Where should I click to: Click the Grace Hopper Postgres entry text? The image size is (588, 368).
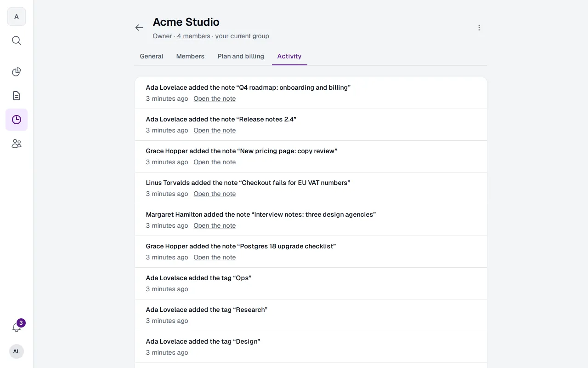pos(241,246)
